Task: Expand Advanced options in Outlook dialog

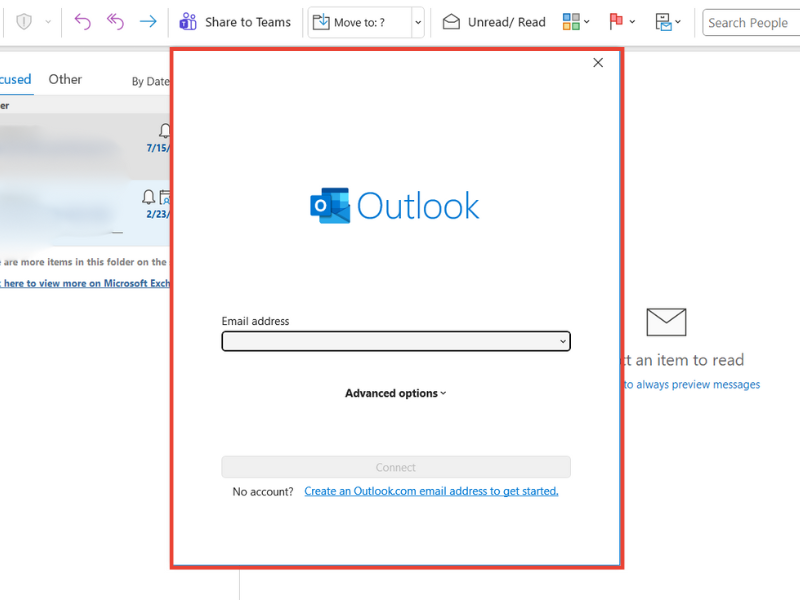Action: pyautogui.click(x=395, y=393)
